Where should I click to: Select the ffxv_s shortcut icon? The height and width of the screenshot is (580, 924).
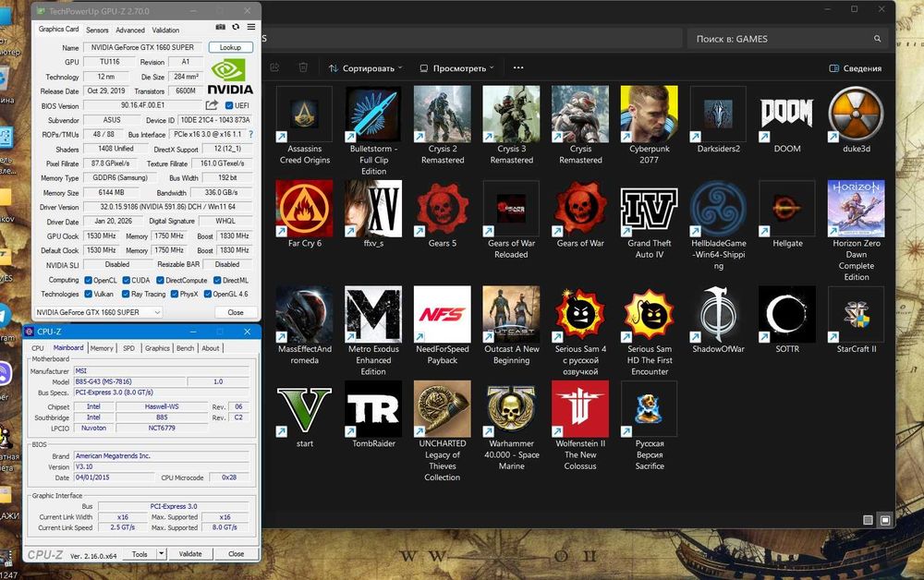tap(373, 209)
